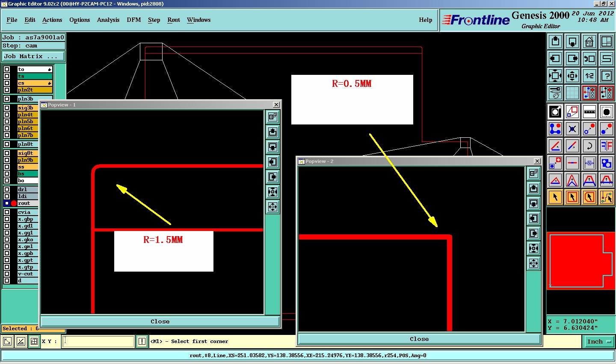The image size is (616, 364).
Task: Open the Rout menu
Action: coord(174,20)
